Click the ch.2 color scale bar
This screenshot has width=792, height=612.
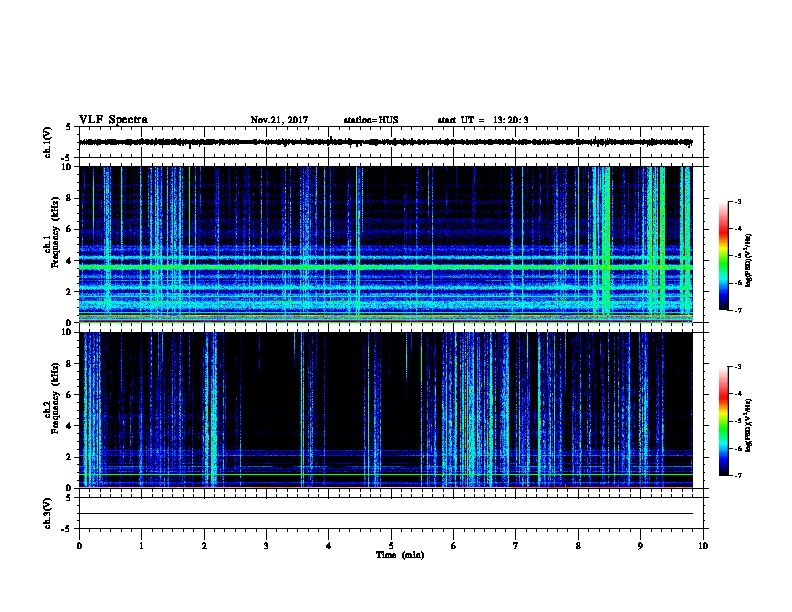coord(724,421)
